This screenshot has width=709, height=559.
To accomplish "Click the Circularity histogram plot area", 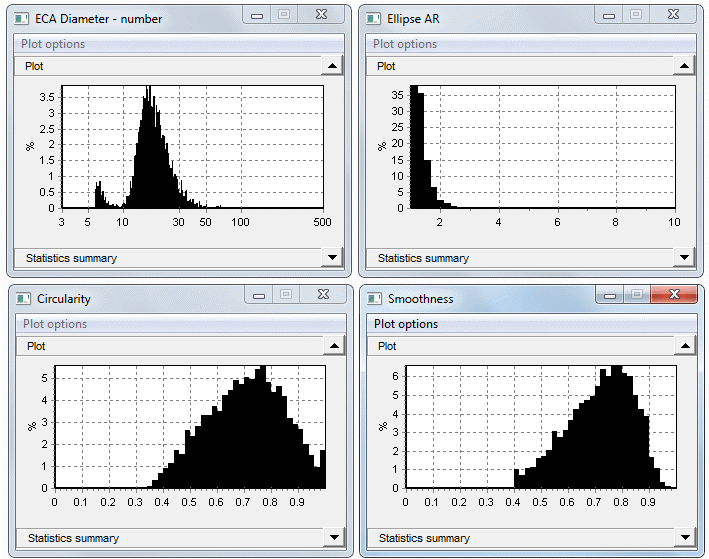I will (x=190, y=427).
